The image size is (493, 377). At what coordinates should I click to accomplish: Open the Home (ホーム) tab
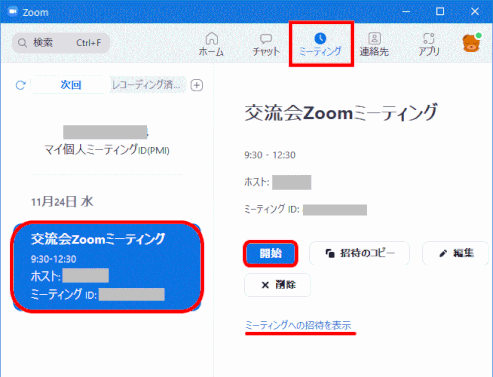tap(211, 44)
